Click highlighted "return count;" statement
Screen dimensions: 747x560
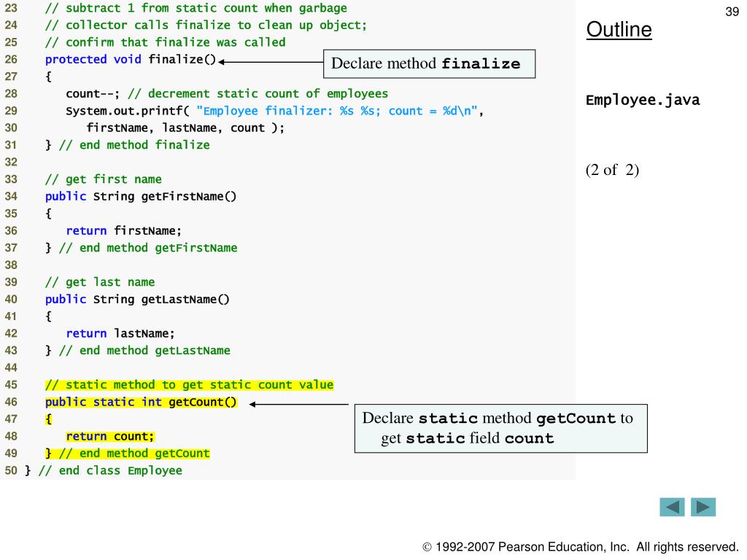pyautogui.click(x=110, y=436)
